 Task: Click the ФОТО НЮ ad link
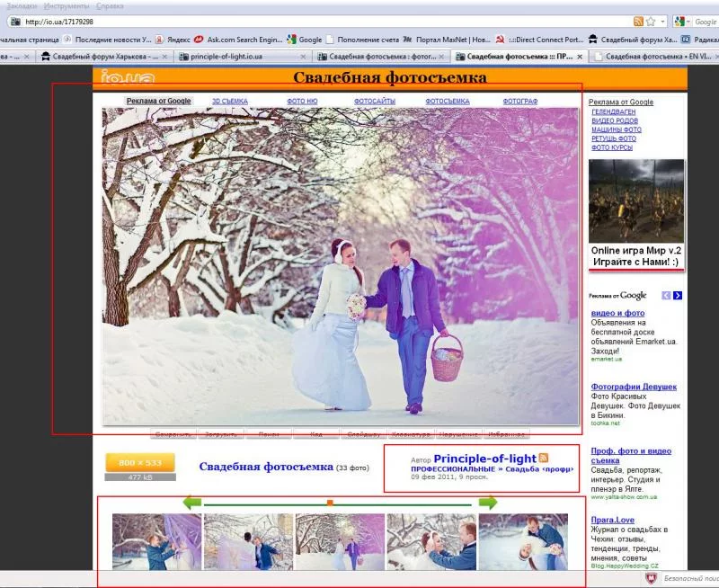click(302, 101)
